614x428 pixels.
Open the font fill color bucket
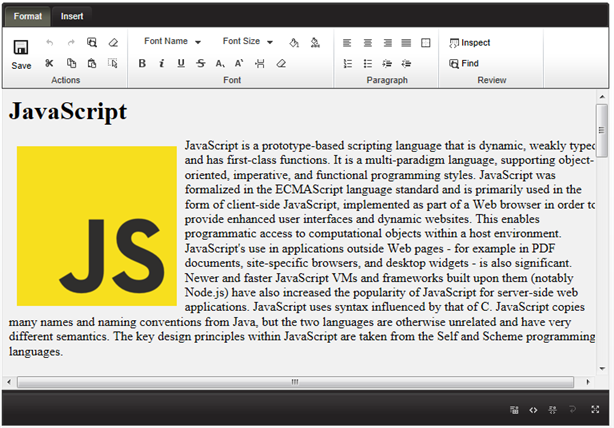[x=294, y=43]
